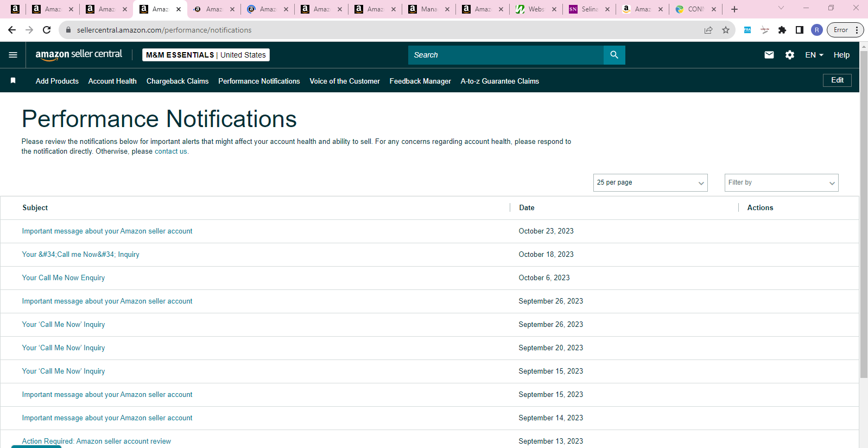Image resolution: width=868 pixels, height=448 pixels.
Task: Close the CONI tab
Action: [x=714, y=9]
